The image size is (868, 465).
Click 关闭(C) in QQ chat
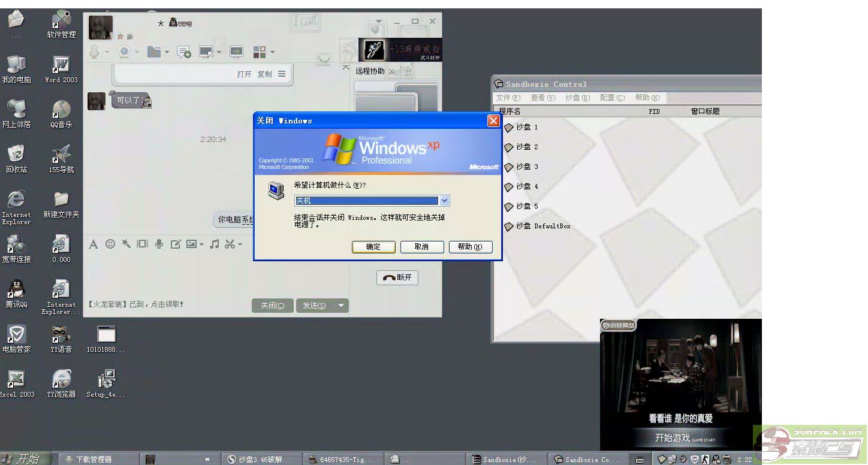pyautogui.click(x=273, y=306)
